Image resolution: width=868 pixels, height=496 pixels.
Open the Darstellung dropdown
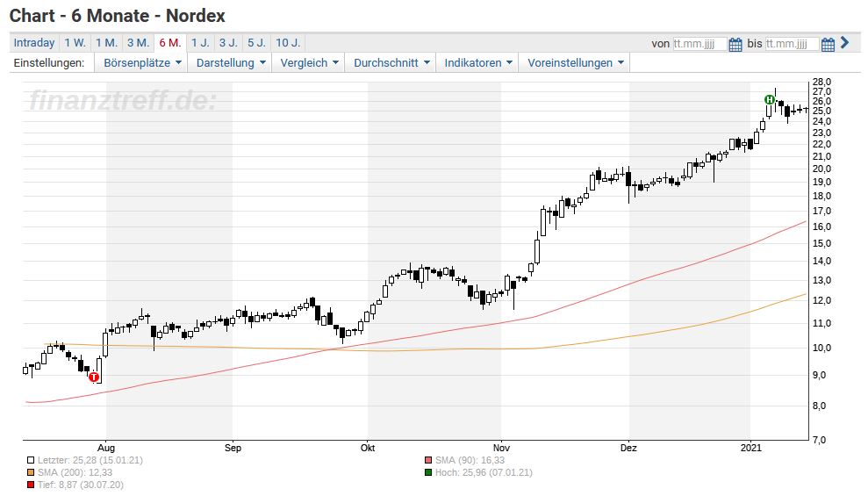click(230, 62)
